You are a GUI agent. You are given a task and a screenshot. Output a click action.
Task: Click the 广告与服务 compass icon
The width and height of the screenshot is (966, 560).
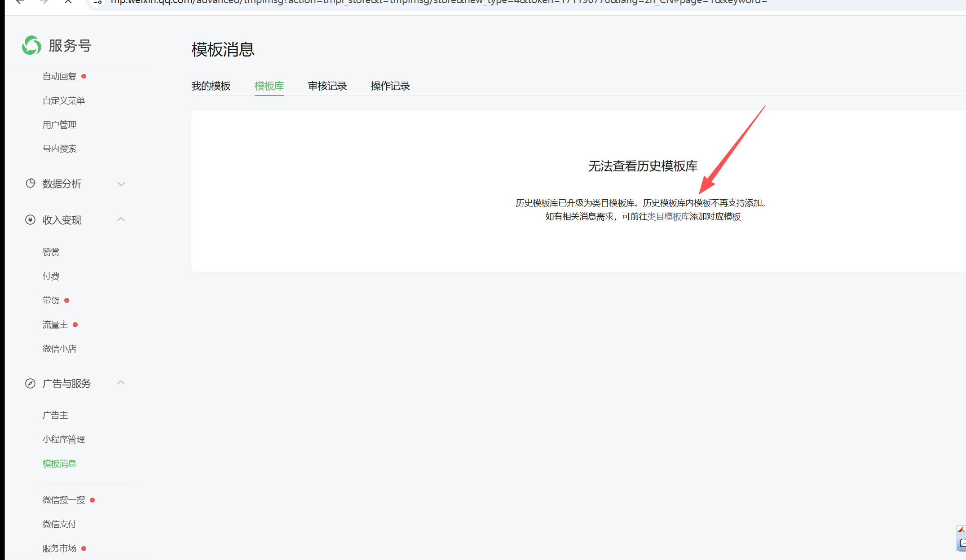30,384
